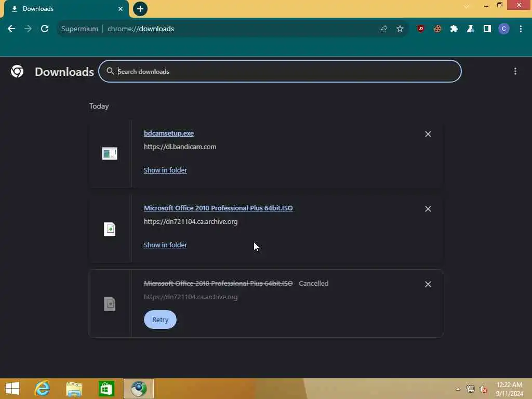The width and height of the screenshot is (532, 399).
Task: Click the Supermium site chip in address bar
Action: click(x=79, y=29)
